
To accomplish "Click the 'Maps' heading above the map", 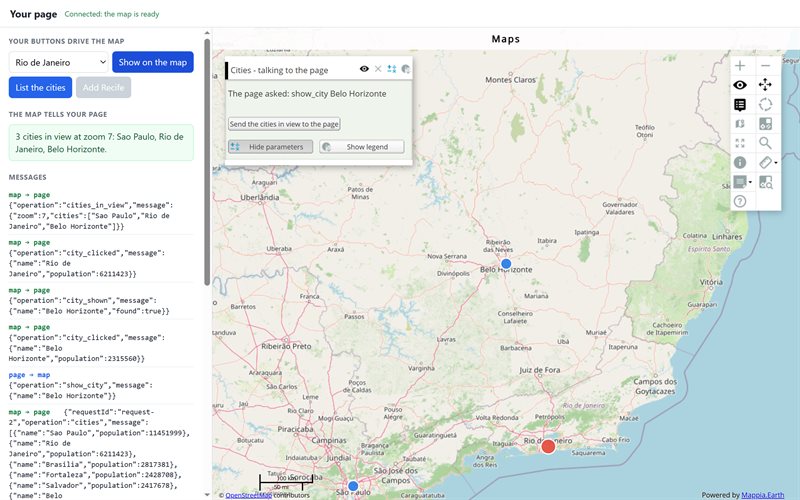I will coord(506,39).
